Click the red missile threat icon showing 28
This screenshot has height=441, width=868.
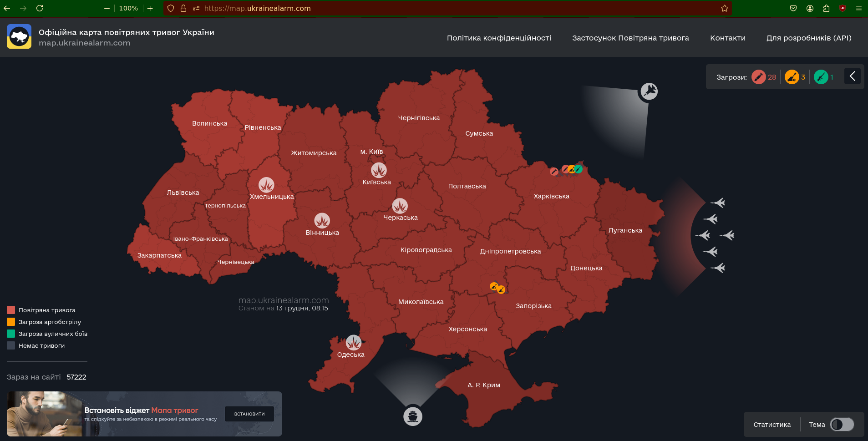(x=758, y=77)
